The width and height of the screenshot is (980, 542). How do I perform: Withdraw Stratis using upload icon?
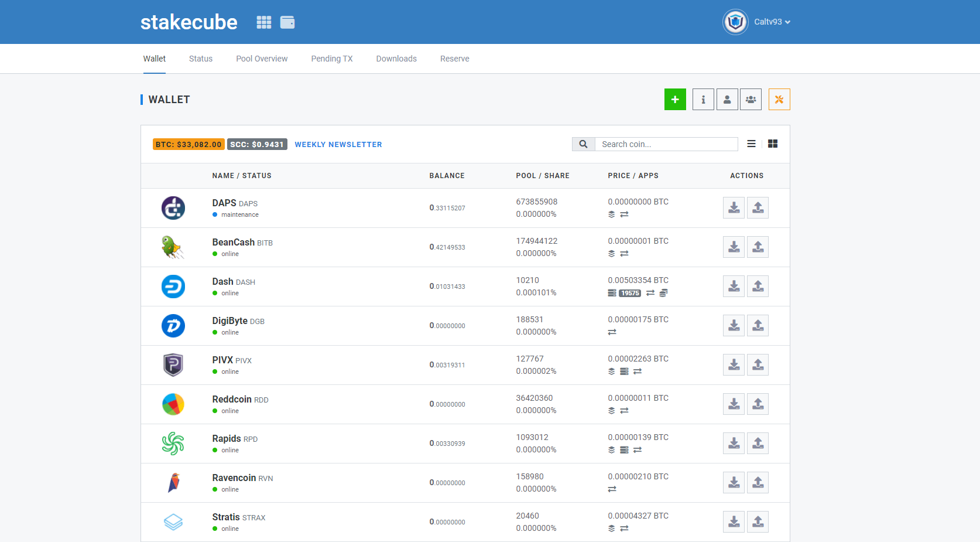click(758, 522)
